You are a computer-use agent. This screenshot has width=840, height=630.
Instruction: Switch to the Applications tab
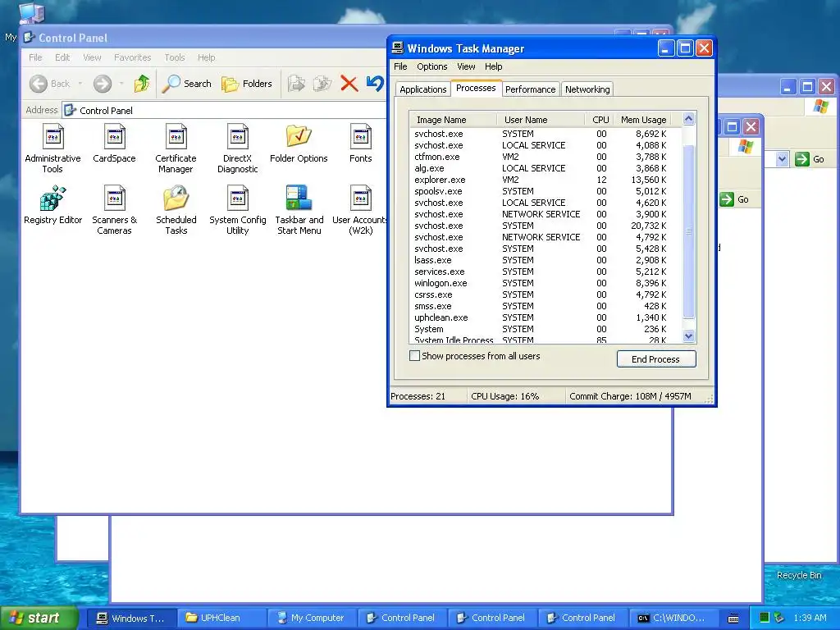tap(422, 89)
